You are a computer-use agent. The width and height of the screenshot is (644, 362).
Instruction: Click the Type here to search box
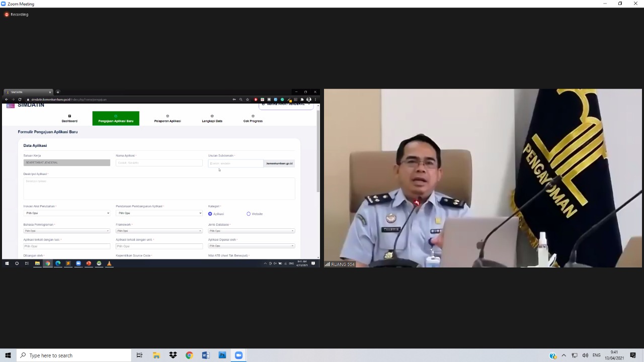73,355
